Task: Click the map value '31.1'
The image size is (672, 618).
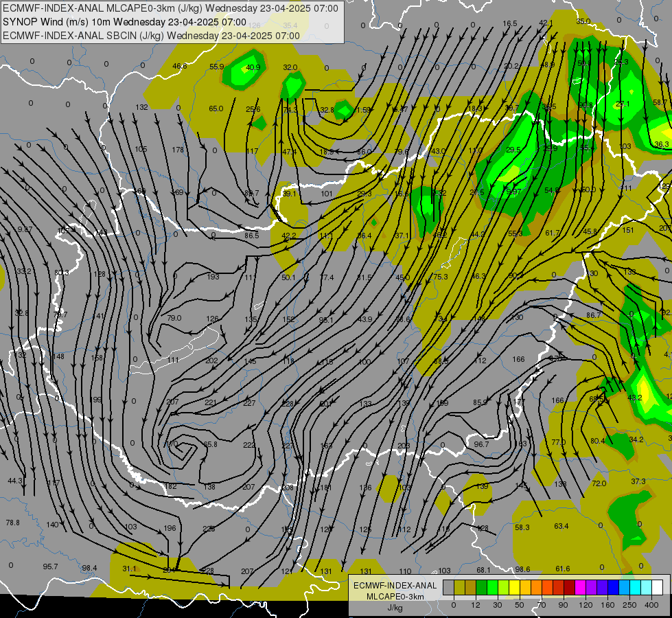Action: click(x=129, y=569)
